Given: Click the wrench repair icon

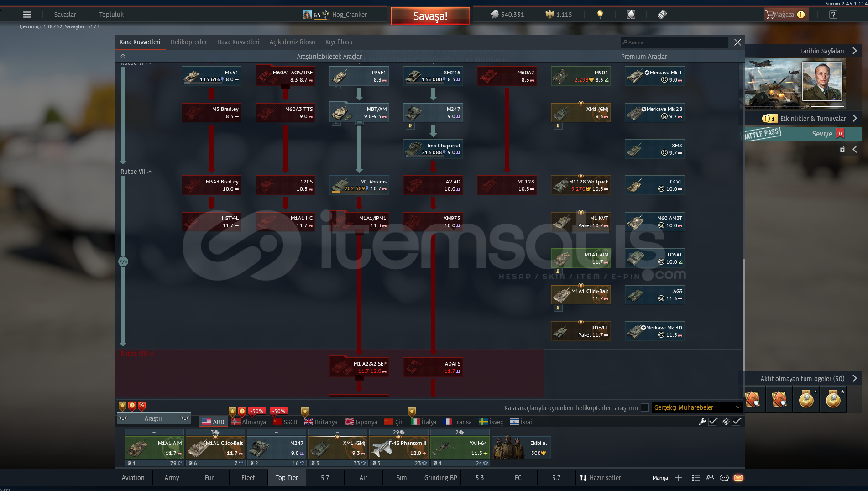Looking at the screenshot, I should coord(702,422).
